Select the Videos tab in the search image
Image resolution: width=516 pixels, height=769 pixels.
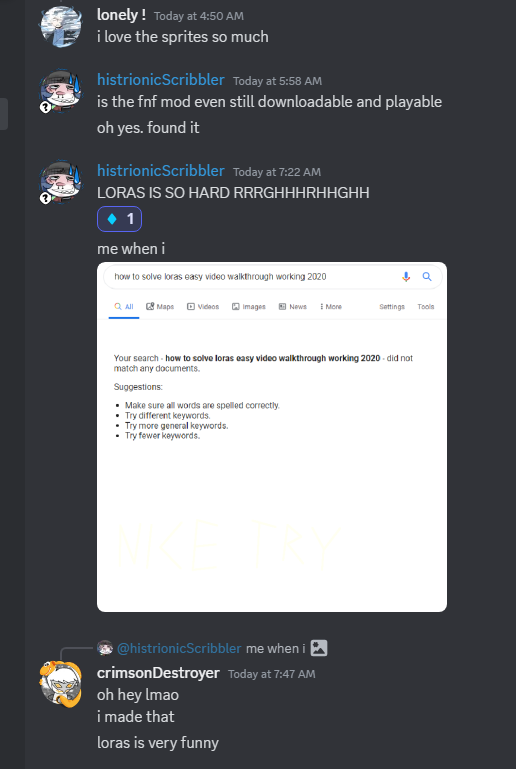[x=203, y=307]
